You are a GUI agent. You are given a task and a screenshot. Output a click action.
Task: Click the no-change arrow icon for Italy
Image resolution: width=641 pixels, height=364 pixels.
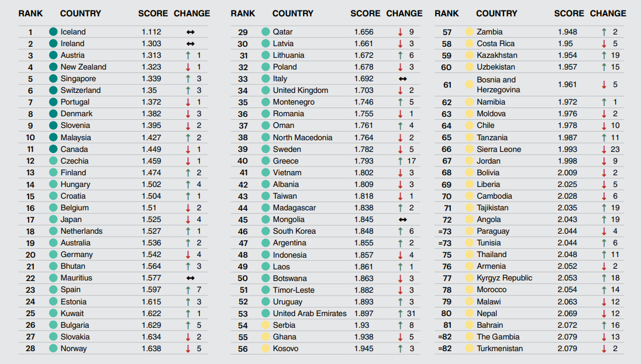[402, 79]
